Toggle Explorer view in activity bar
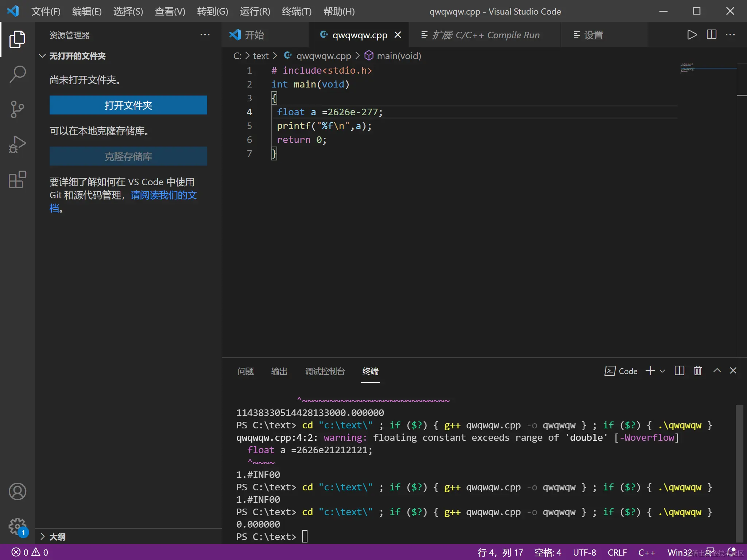Screen dimensions: 747x560 17,39
